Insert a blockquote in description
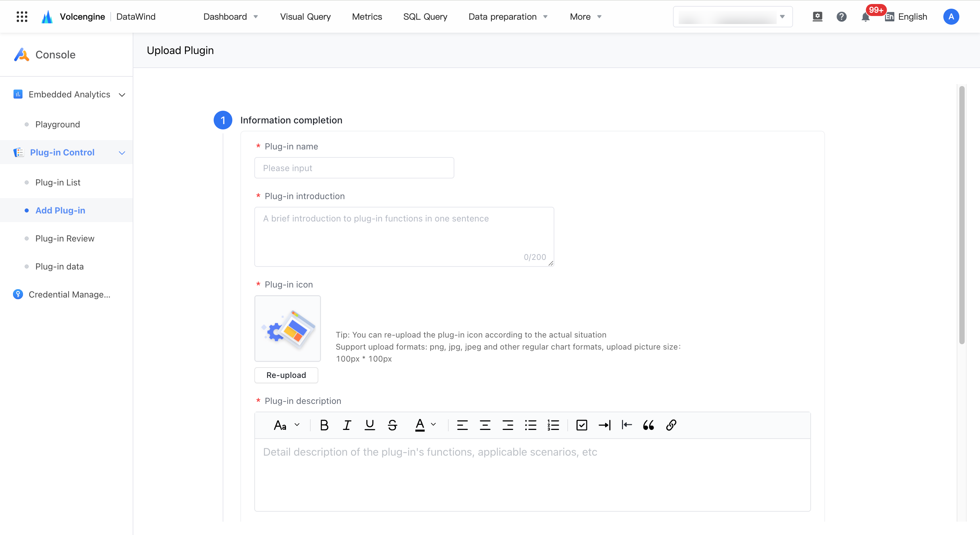 (x=648, y=425)
